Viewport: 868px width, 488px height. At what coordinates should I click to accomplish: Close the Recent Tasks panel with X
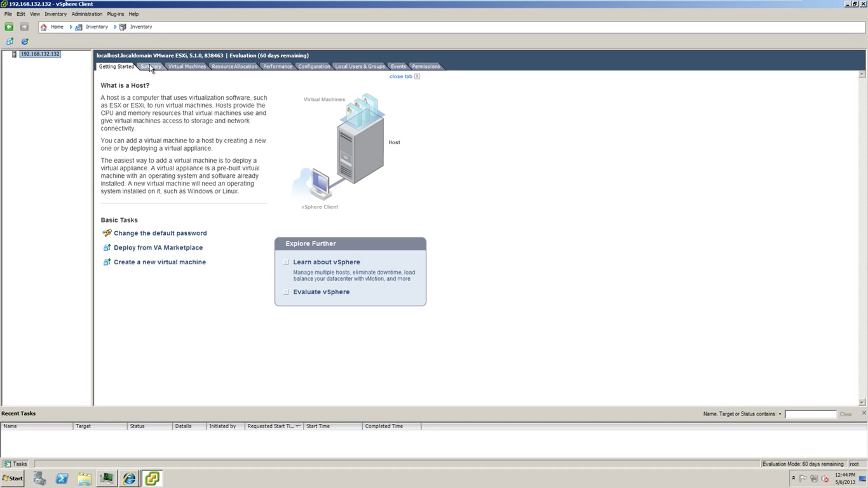coord(864,413)
